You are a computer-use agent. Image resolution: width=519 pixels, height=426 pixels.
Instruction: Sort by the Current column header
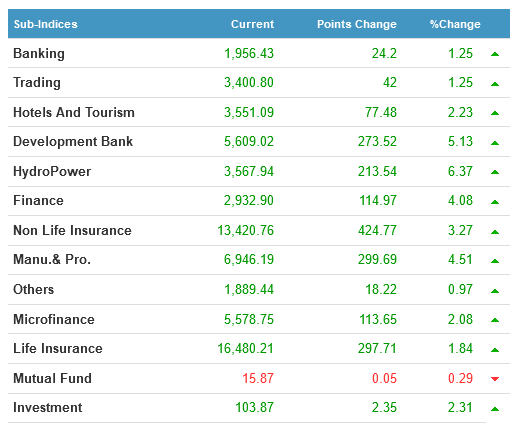tap(252, 24)
